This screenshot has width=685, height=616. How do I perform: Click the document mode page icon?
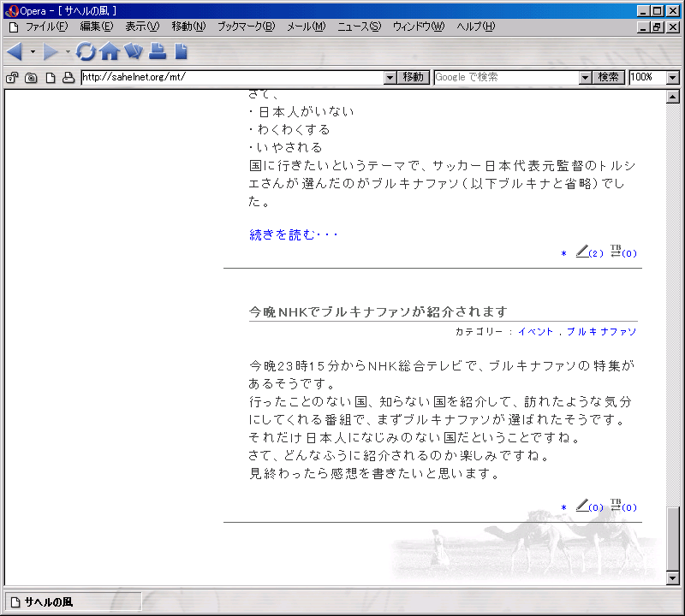pos(51,78)
